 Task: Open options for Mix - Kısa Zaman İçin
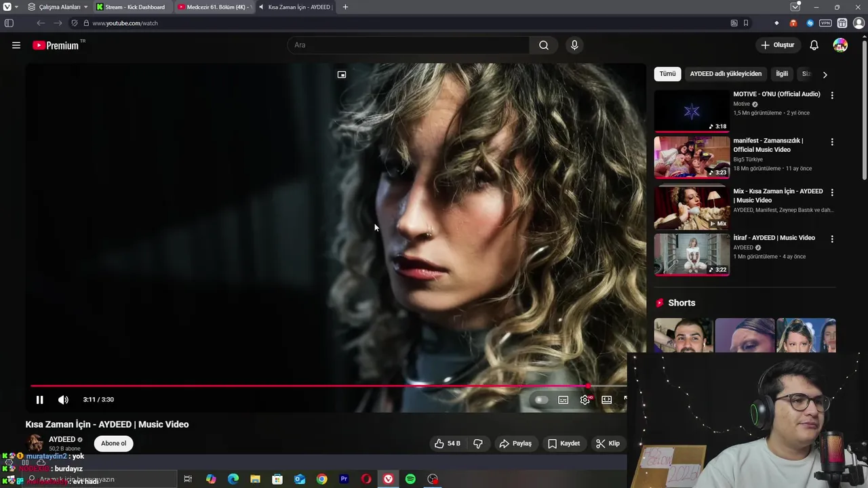point(832,192)
